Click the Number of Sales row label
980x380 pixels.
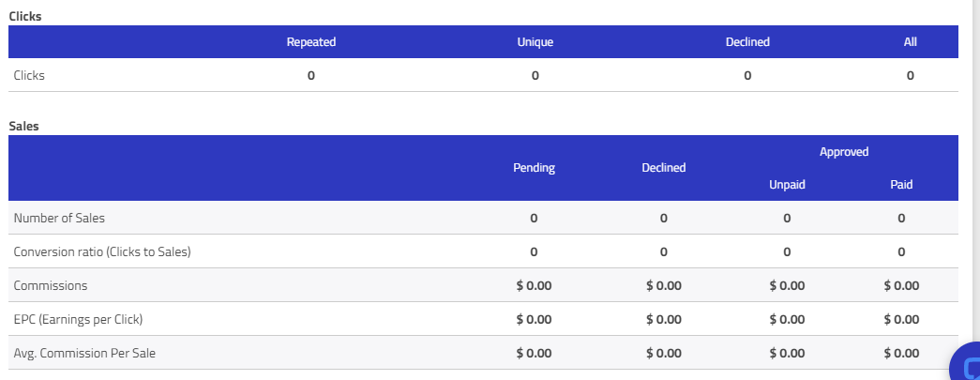[59, 218]
